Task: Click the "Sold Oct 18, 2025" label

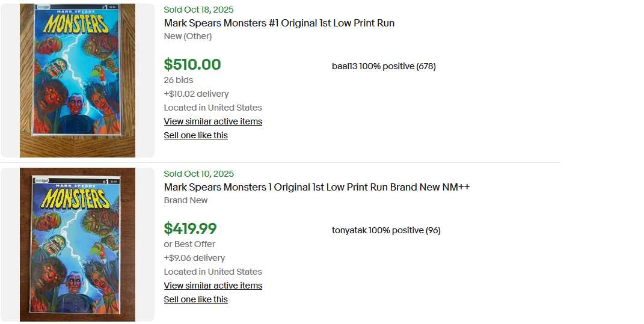Action: pyautogui.click(x=198, y=10)
